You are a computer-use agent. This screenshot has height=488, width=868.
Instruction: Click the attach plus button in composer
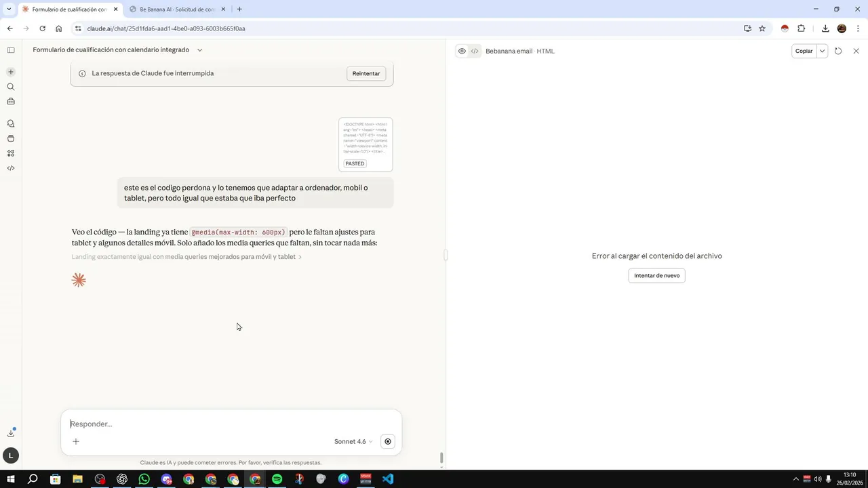click(76, 441)
